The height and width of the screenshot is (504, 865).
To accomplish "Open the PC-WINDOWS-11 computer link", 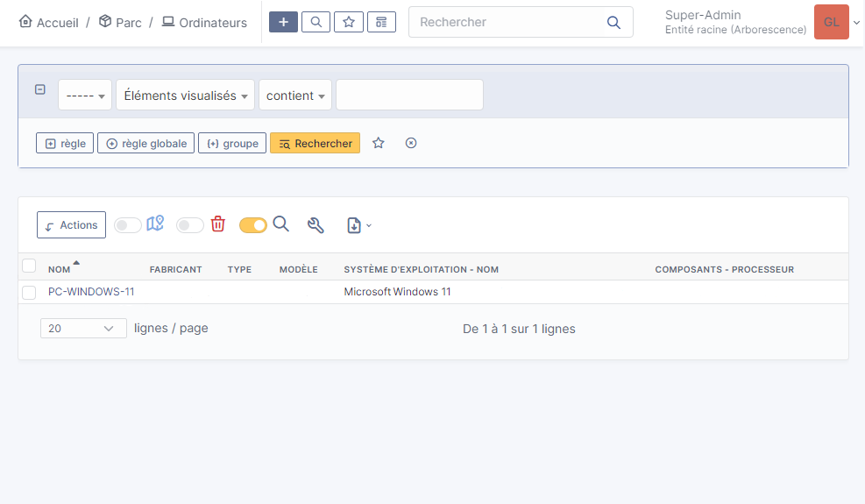I will coord(91,292).
